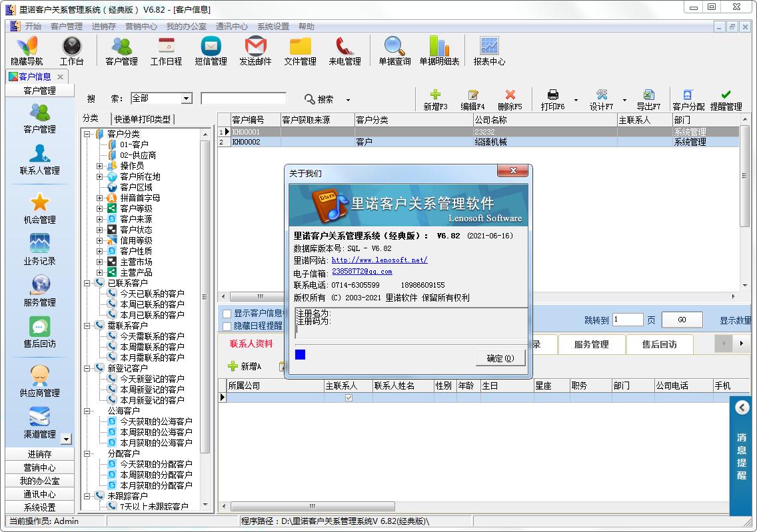Click 确定 in the 关于我们 dialog

tap(500, 358)
